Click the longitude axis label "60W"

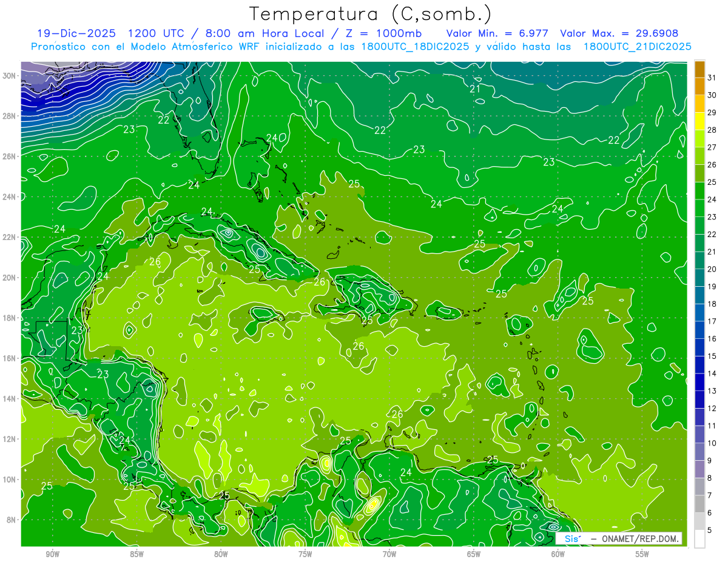[x=558, y=554]
